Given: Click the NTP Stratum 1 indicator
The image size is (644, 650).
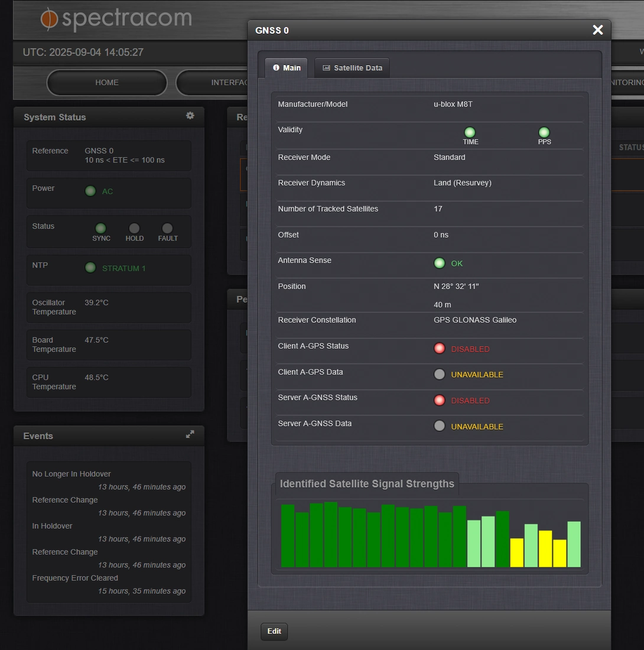Looking at the screenshot, I should click(x=90, y=268).
